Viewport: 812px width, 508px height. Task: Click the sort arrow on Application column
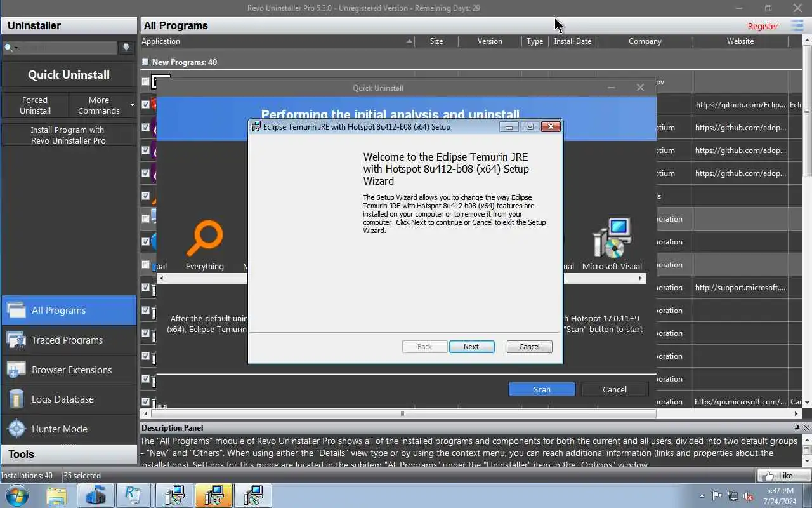tap(409, 41)
